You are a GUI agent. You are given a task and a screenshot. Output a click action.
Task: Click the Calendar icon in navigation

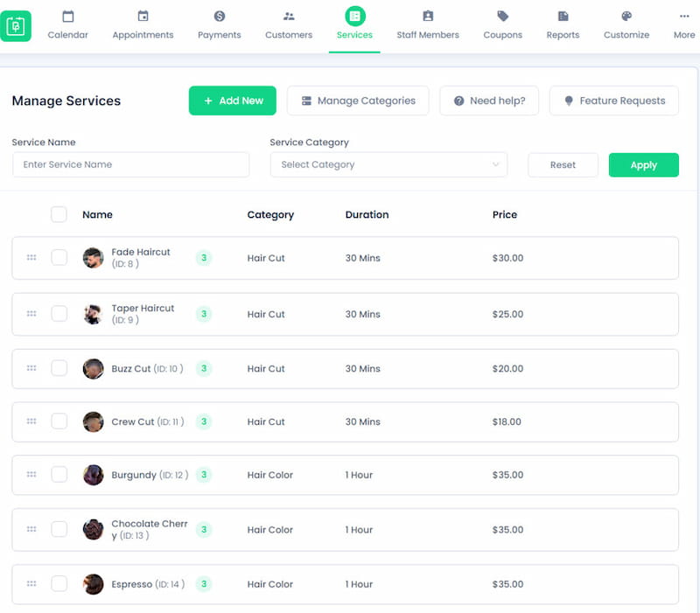pos(68,17)
